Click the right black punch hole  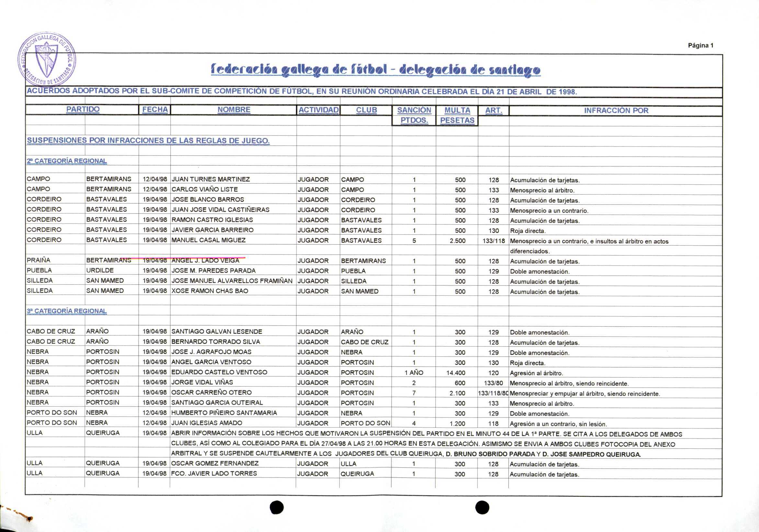[482, 507]
